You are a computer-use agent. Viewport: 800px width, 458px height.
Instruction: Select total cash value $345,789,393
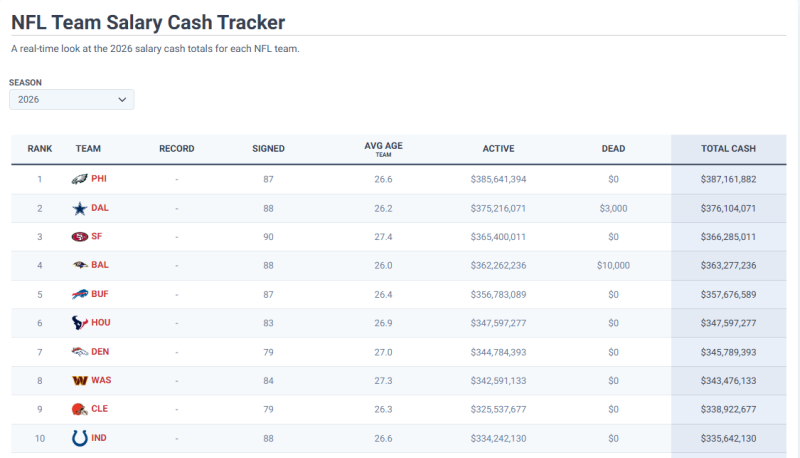pos(729,352)
